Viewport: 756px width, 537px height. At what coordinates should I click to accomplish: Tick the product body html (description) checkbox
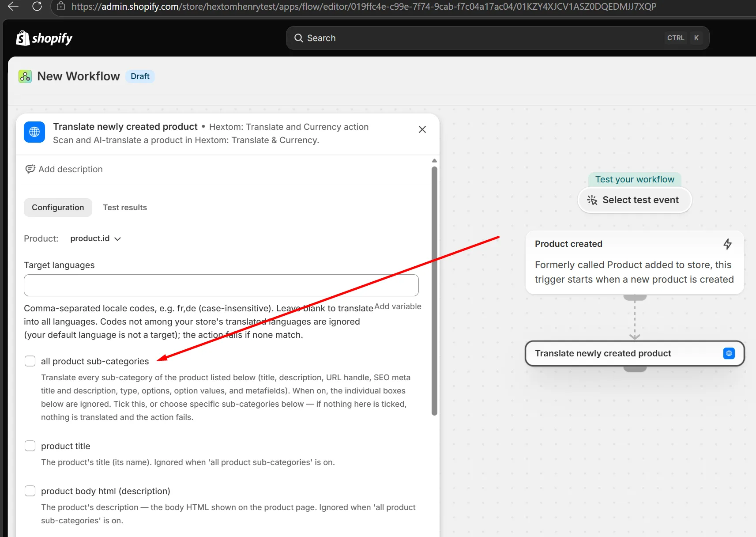tap(30, 491)
